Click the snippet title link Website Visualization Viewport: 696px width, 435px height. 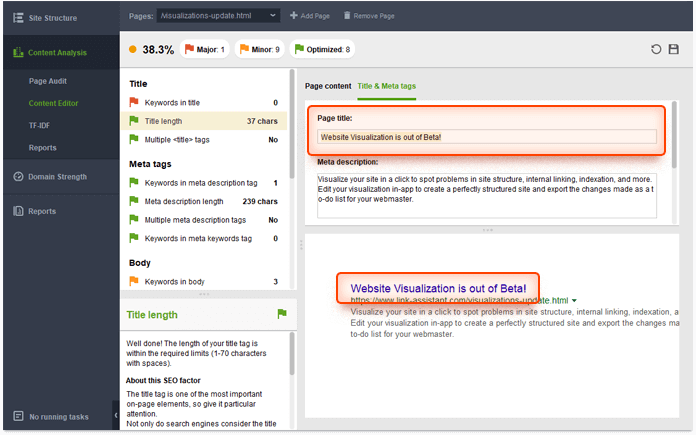[x=438, y=289]
